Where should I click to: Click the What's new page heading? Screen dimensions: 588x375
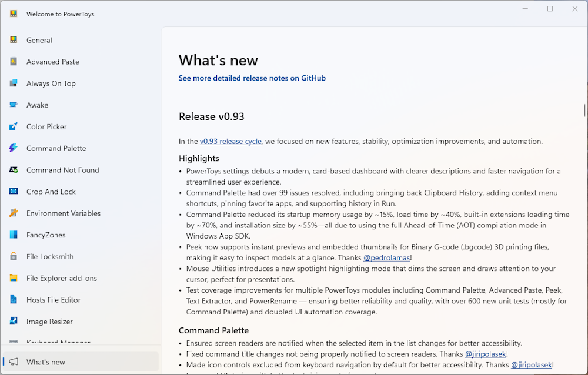click(218, 61)
